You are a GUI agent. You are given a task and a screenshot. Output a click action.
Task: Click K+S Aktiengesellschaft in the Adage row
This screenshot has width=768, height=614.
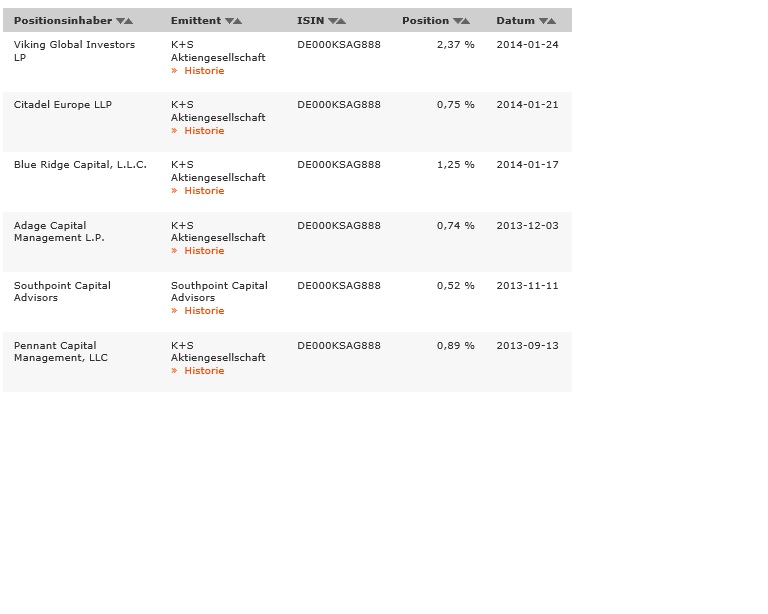coord(218,232)
